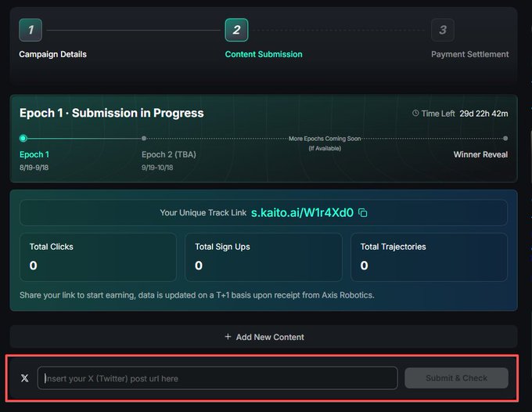Click the Your Unique Track Link label
This screenshot has height=412, width=532.
click(x=203, y=212)
